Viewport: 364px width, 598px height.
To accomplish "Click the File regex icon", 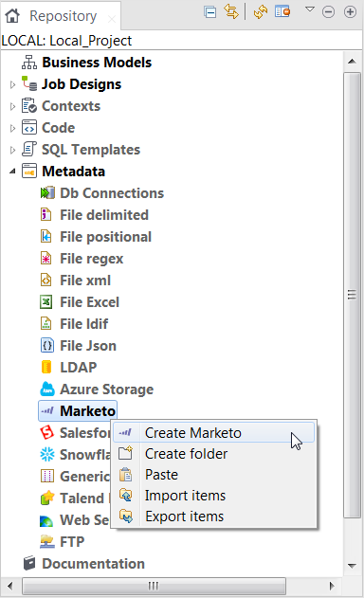I will click(46, 259).
